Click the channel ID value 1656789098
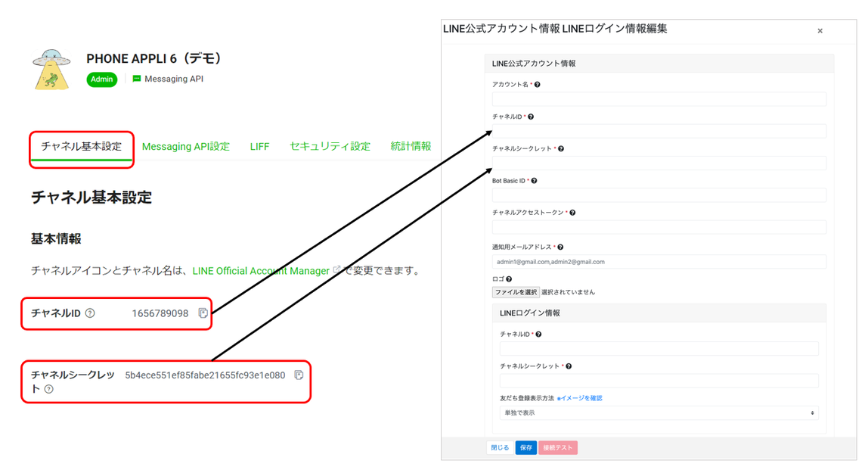Screen dimensions: 868x470 pyautogui.click(x=160, y=313)
